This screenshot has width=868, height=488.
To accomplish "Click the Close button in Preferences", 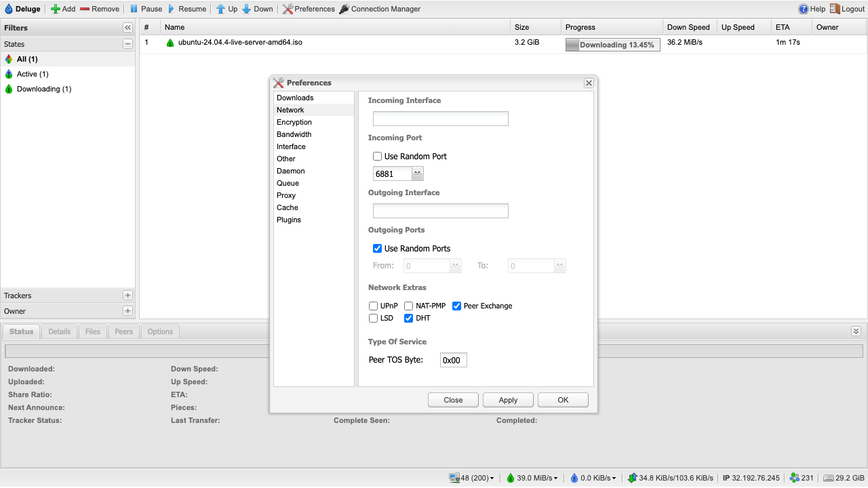I will pyautogui.click(x=453, y=400).
